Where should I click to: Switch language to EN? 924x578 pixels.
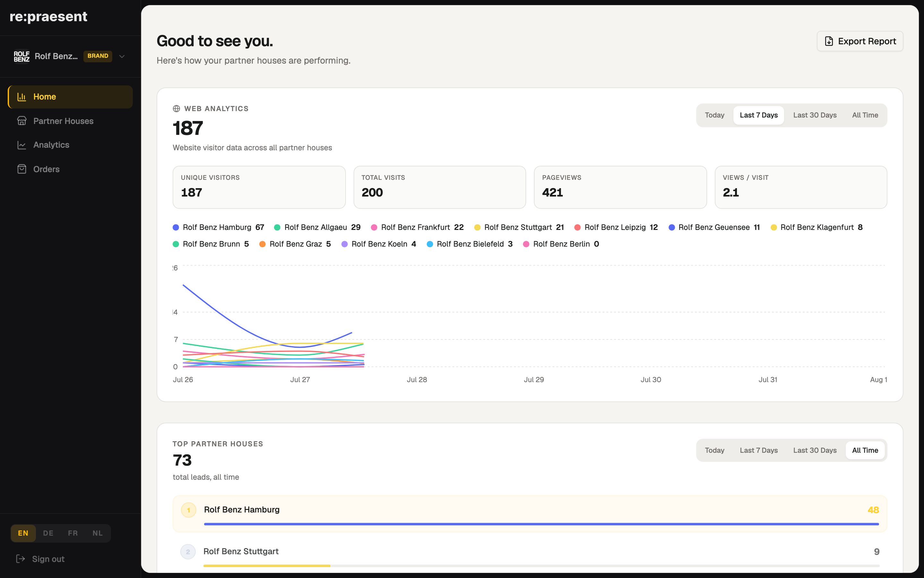coord(23,533)
